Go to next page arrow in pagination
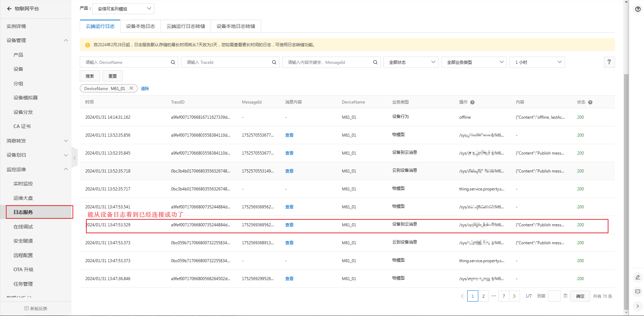644x316 pixels. (515, 296)
